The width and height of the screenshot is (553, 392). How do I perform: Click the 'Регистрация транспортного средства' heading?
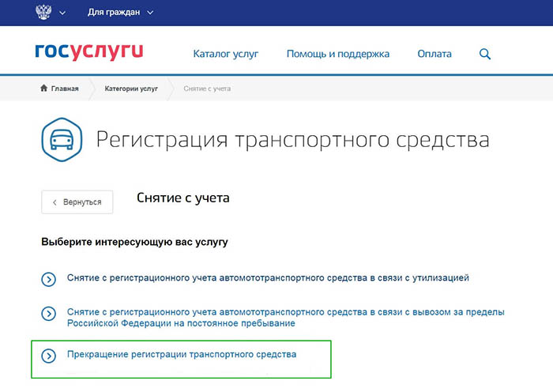click(x=292, y=140)
